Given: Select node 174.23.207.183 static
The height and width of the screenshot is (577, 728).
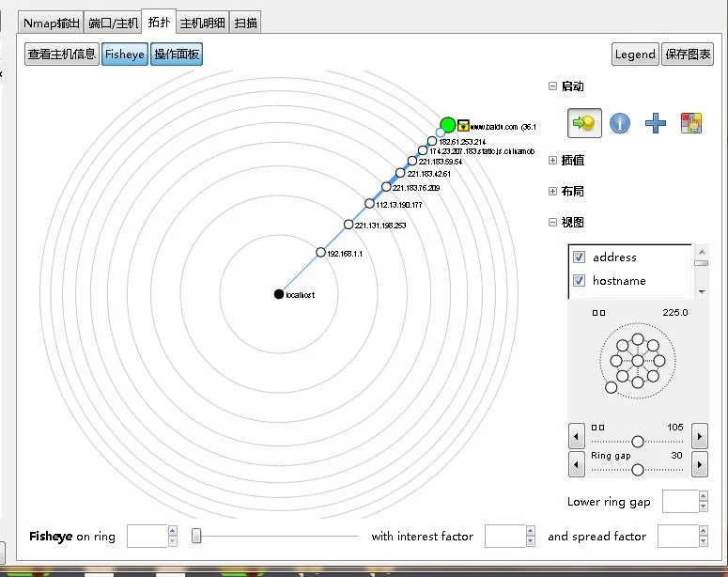Looking at the screenshot, I should (422, 150).
